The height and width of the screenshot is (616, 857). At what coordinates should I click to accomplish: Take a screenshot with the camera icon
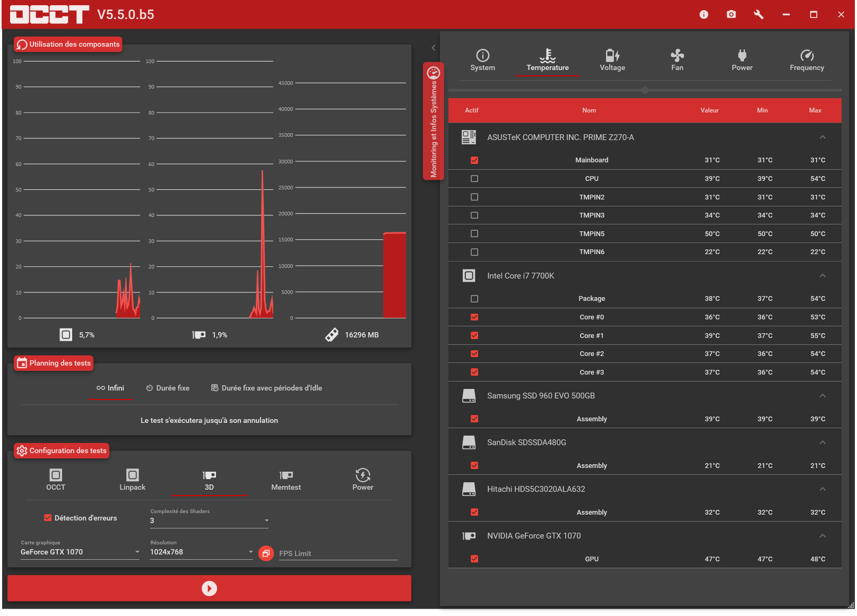tap(731, 14)
